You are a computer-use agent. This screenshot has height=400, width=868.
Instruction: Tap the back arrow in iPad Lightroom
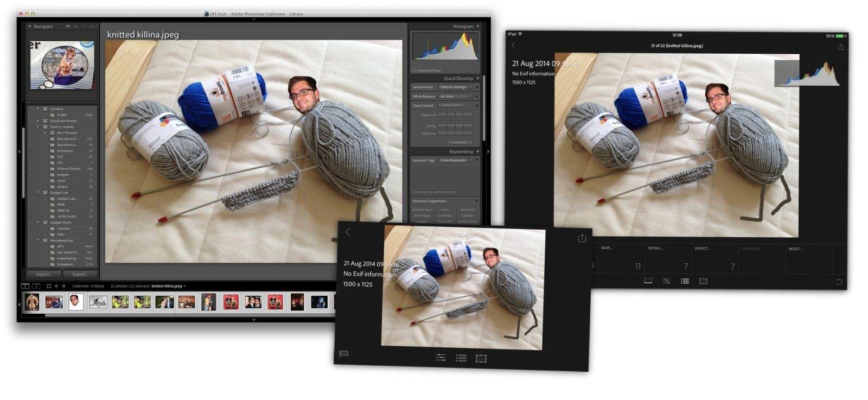pyautogui.click(x=513, y=46)
